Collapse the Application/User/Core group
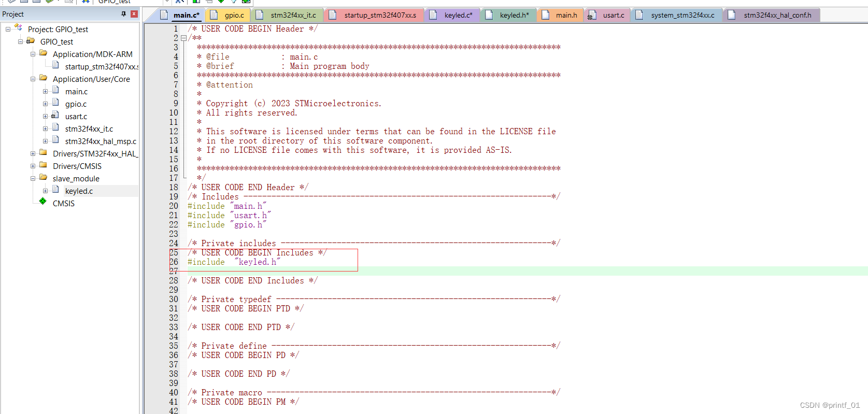The image size is (868, 414). click(x=33, y=79)
